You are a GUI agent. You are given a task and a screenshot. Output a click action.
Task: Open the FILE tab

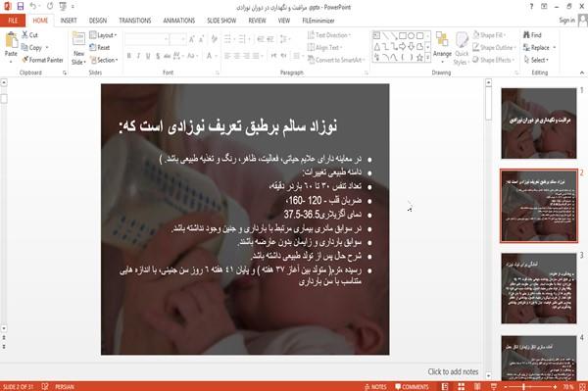13,21
